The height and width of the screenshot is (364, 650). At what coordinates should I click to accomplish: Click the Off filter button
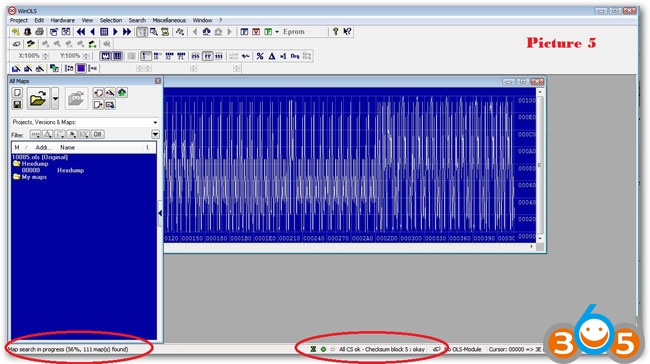97,134
